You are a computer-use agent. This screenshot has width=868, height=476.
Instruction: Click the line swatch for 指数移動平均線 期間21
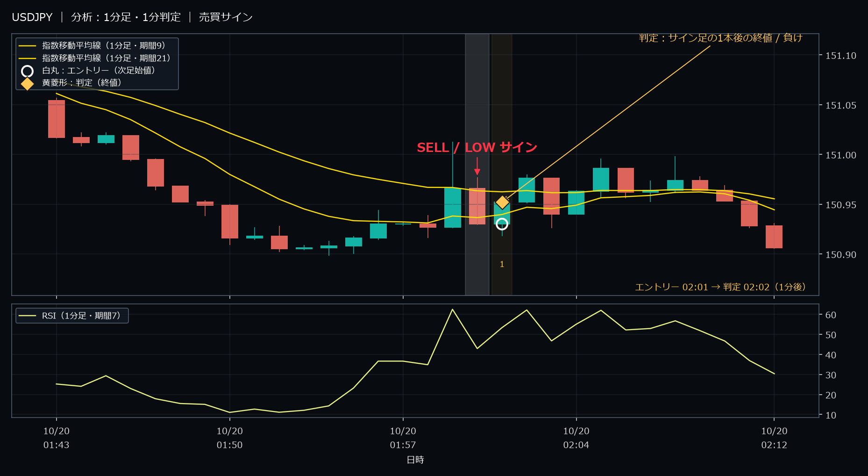(x=27, y=58)
